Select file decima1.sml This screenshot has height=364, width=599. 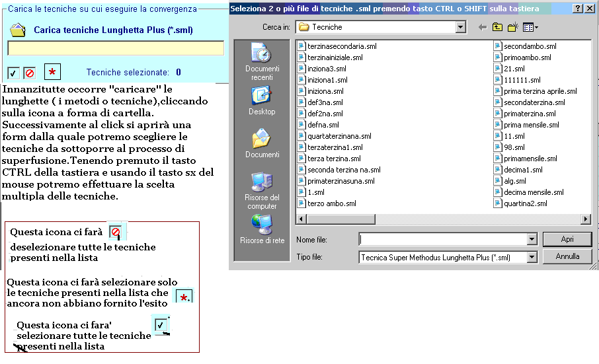tap(518, 170)
